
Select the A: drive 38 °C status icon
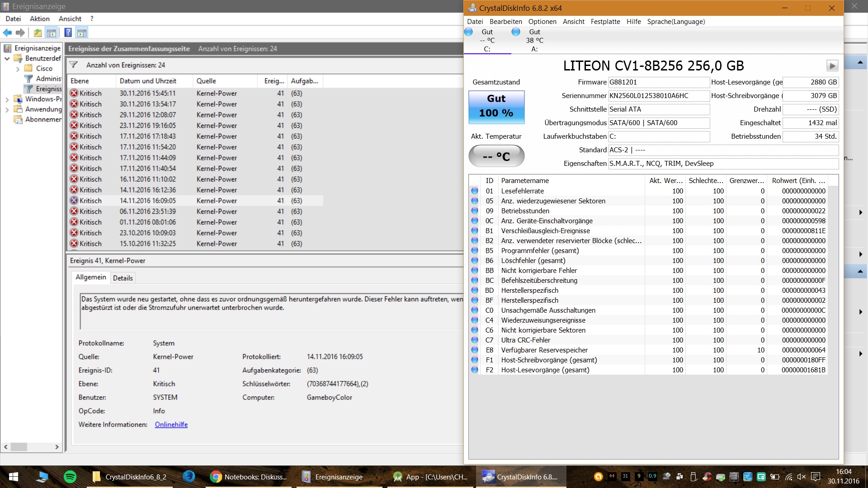tap(516, 32)
